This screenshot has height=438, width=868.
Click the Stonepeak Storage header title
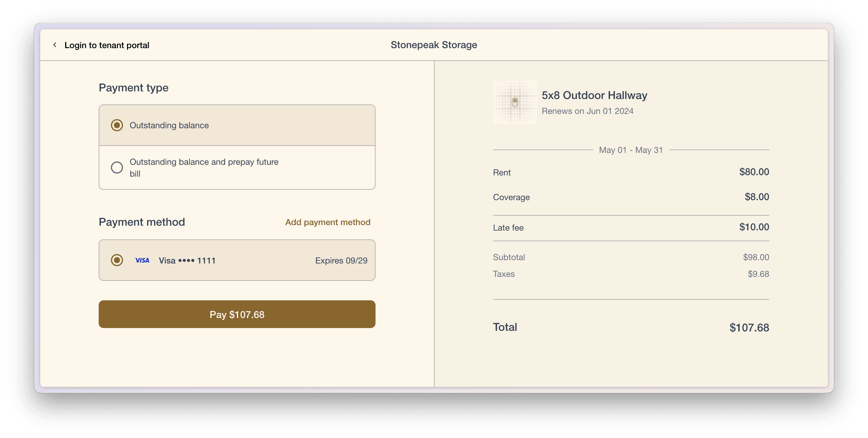434,45
